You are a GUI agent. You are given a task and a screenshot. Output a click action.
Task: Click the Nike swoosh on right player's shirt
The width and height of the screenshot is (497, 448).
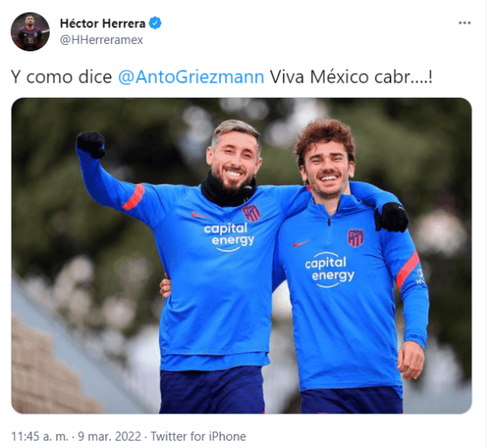tap(302, 243)
